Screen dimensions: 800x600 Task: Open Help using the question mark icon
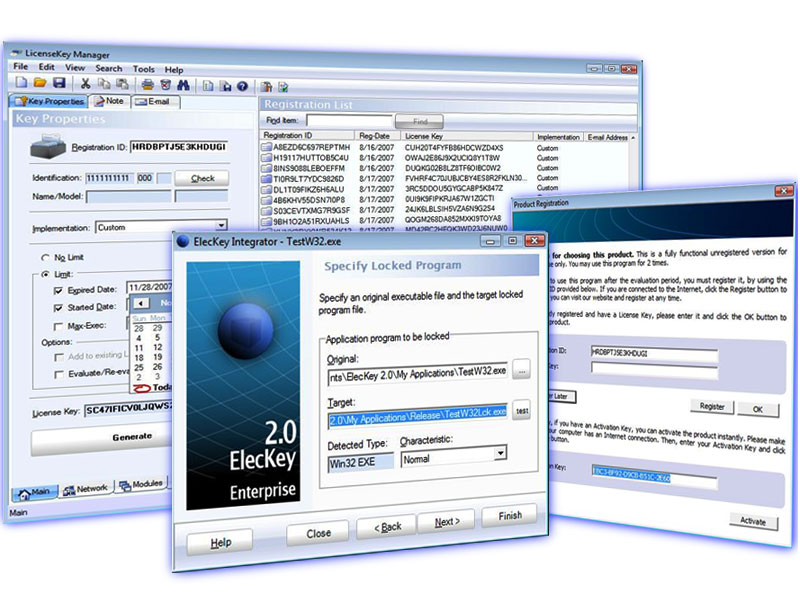(242, 85)
